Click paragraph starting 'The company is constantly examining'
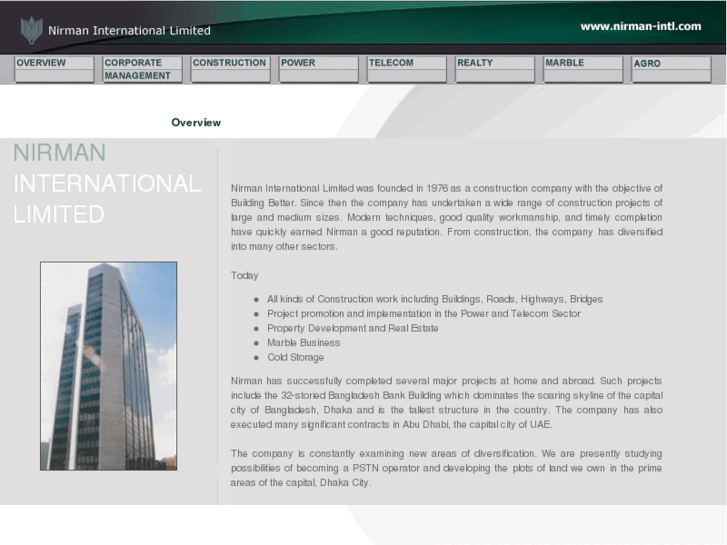727x545 pixels. coord(446,468)
